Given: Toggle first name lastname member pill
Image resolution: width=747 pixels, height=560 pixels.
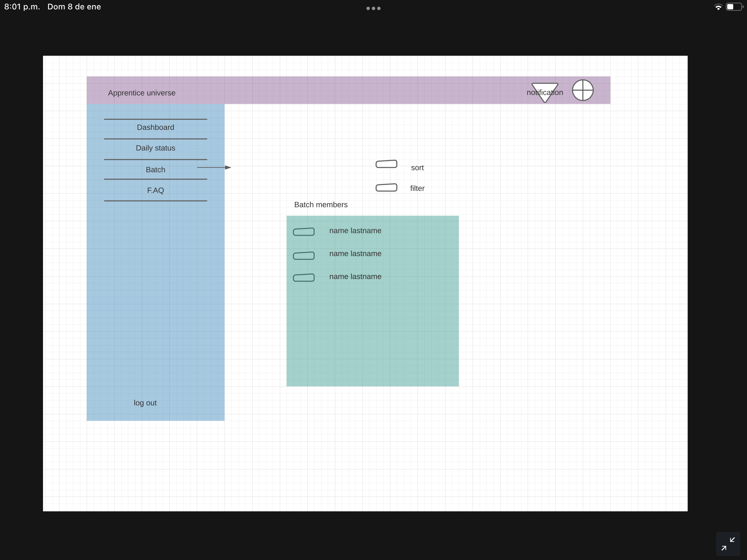Looking at the screenshot, I should coord(304,232).
